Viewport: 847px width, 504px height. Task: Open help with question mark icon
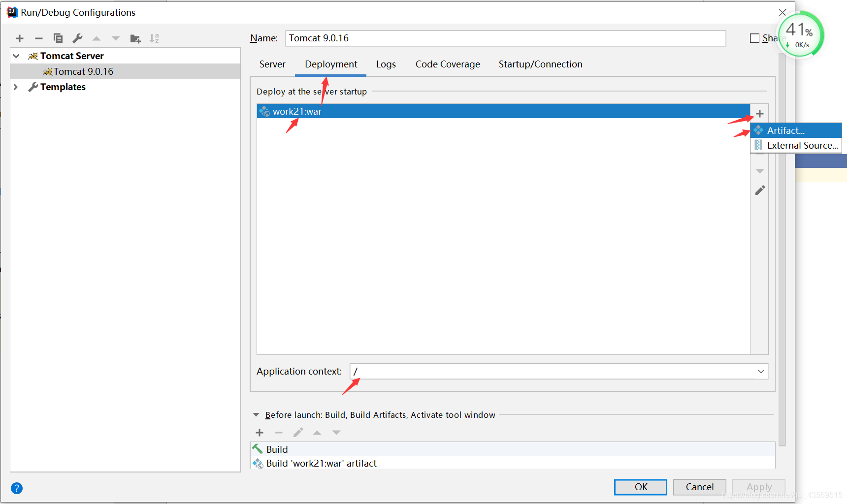coord(17,488)
